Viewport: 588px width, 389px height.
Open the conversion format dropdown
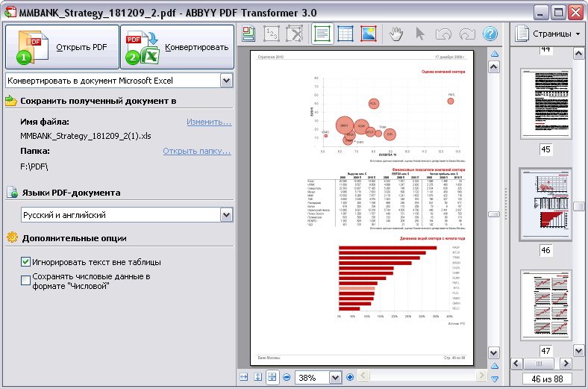pyautogui.click(x=227, y=81)
